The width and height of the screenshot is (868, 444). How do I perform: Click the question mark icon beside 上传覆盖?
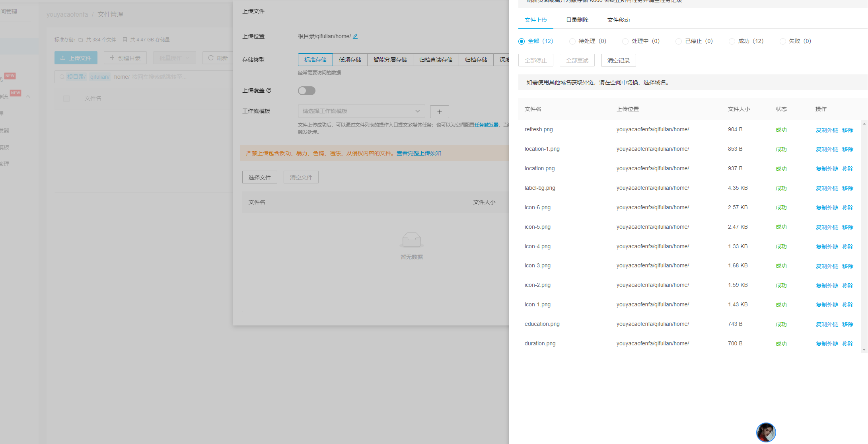tap(269, 90)
